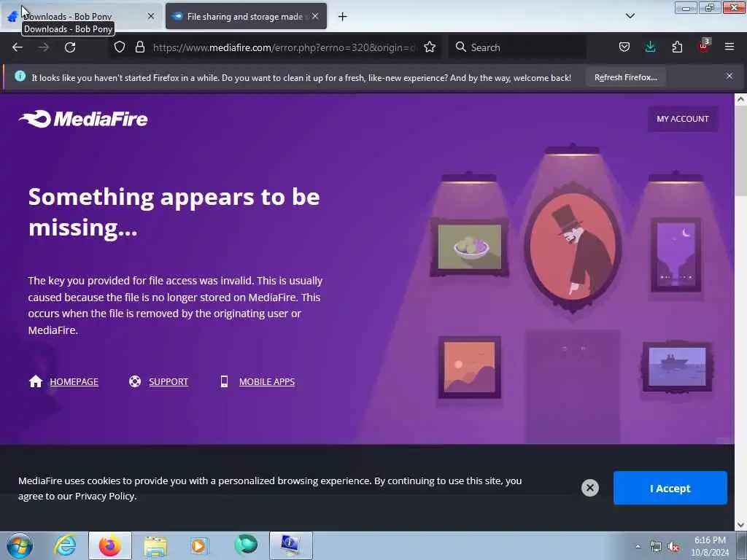The image size is (747, 560).
Task: Click the muted volume tray icon
Action: coord(673,547)
